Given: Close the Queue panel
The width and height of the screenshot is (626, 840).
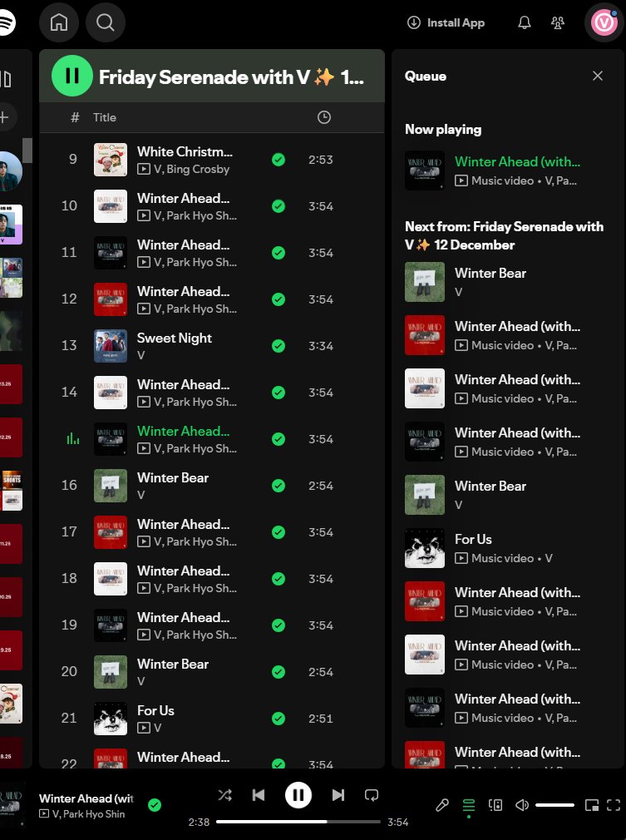Looking at the screenshot, I should pos(598,76).
